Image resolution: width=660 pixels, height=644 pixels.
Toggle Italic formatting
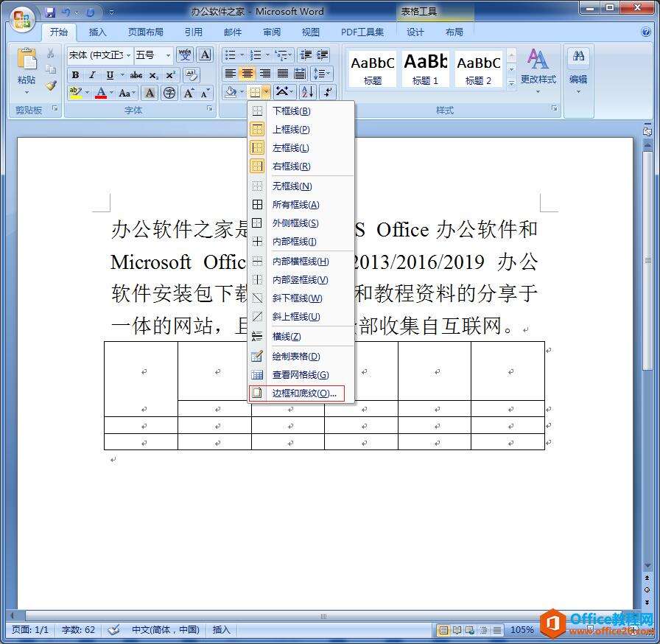tap(92, 75)
